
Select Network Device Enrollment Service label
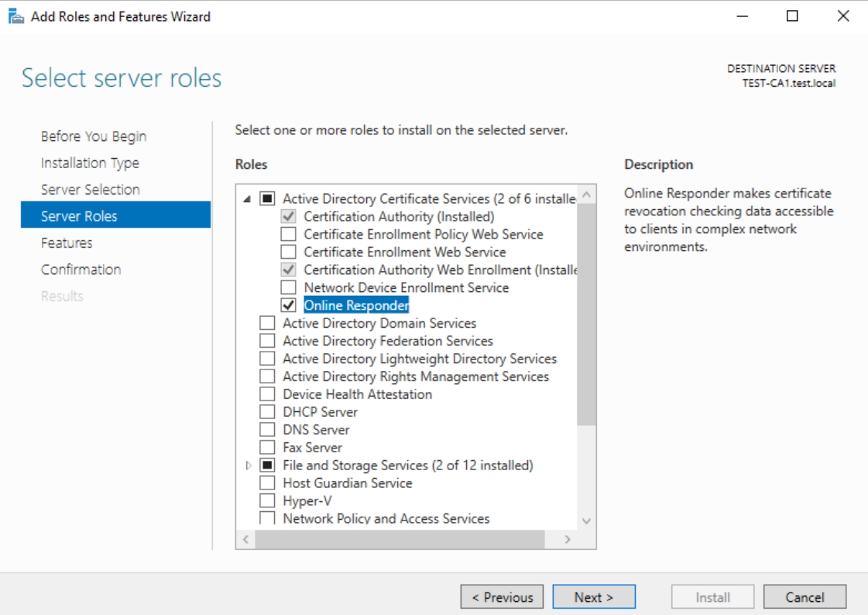(407, 287)
